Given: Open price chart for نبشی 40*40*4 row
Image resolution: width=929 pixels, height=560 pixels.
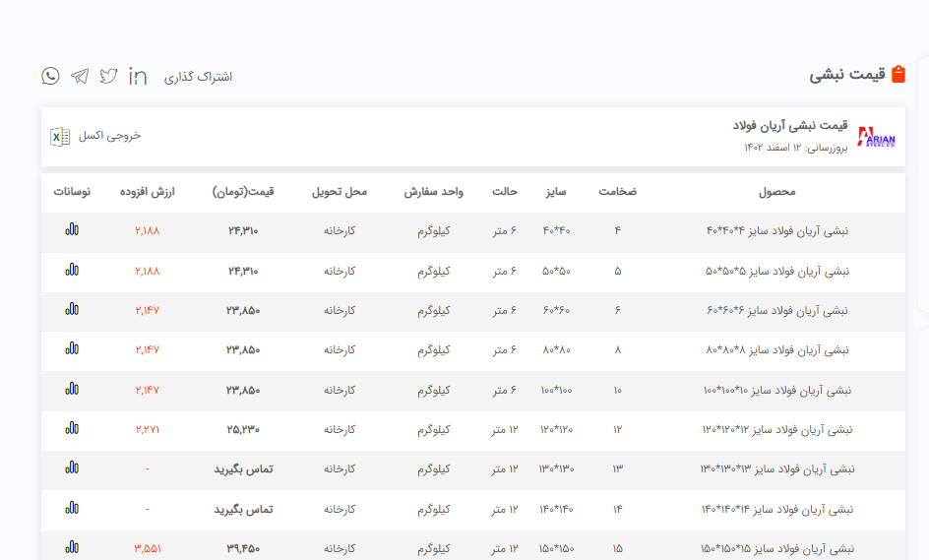Looking at the screenshot, I should (72, 230).
